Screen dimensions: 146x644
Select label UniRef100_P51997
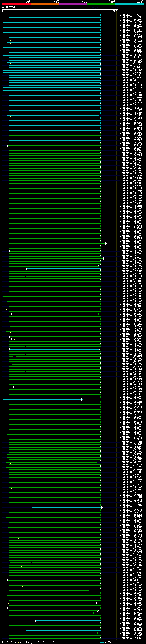[x=131, y=366]
